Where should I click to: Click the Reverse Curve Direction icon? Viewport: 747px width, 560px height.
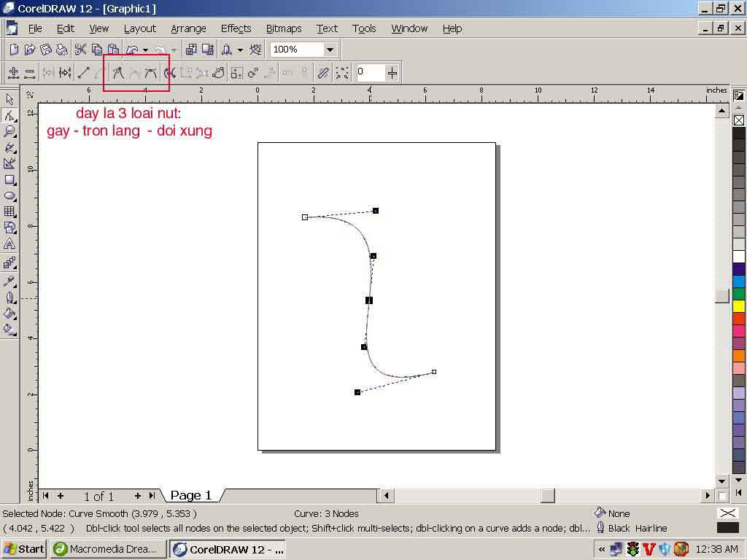coord(169,73)
